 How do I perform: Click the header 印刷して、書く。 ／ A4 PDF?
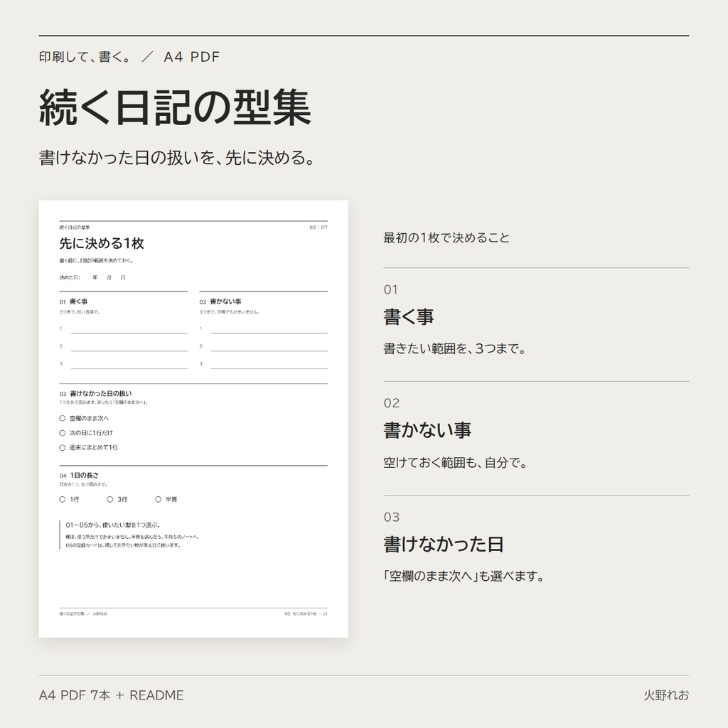coord(129,57)
